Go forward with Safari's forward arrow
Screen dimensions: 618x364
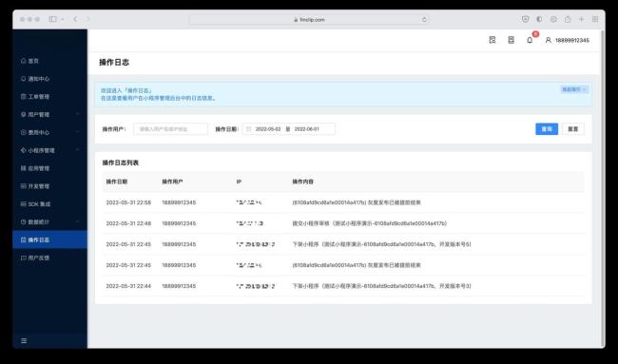87,19
